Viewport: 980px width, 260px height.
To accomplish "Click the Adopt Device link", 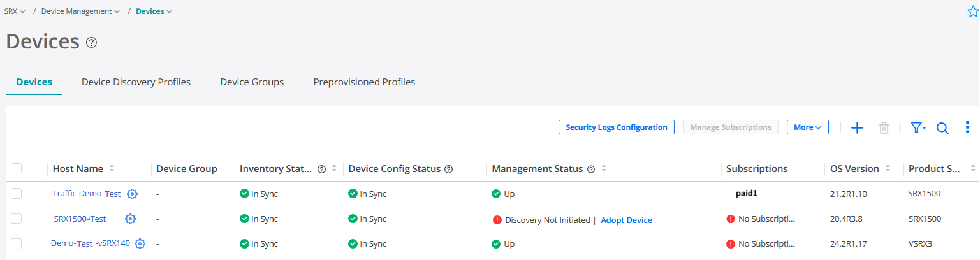I will (626, 220).
